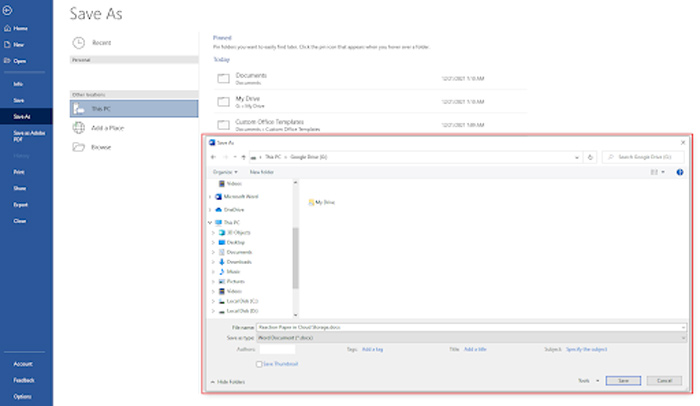Image resolution: width=700 pixels, height=406 pixels.
Task: Refresh the current folder view
Action: 590,157
